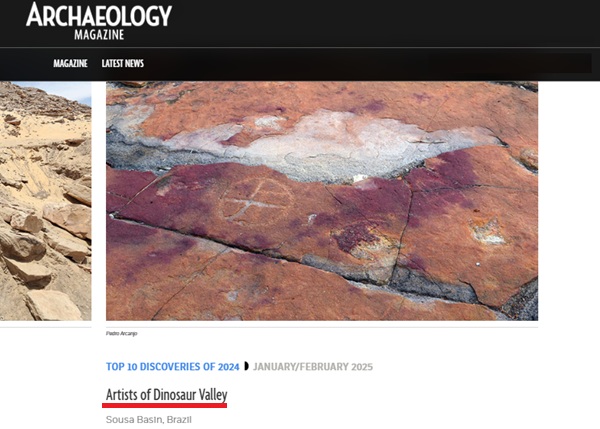Open the MAGAZINE menu item
Screen dimensions: 600x429
(x=70, y=64)
